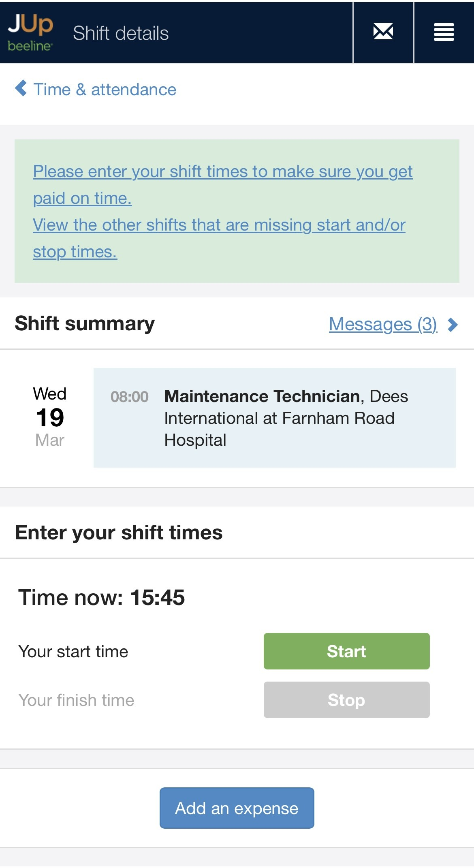This screenshot has height=868, width=474.
Task: Click the Add an expense button
Action: coord(237,808)
